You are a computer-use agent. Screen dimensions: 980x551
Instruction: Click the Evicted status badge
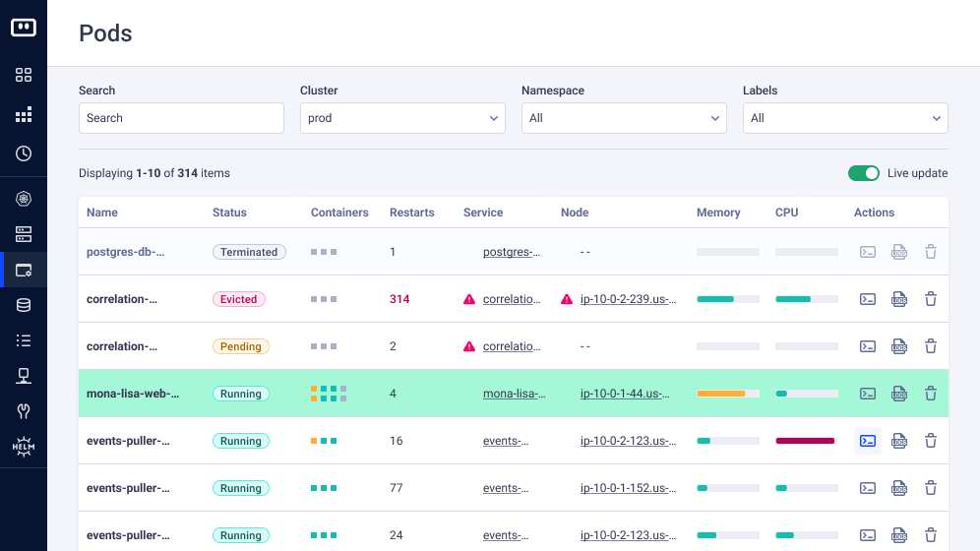[239, 299]
